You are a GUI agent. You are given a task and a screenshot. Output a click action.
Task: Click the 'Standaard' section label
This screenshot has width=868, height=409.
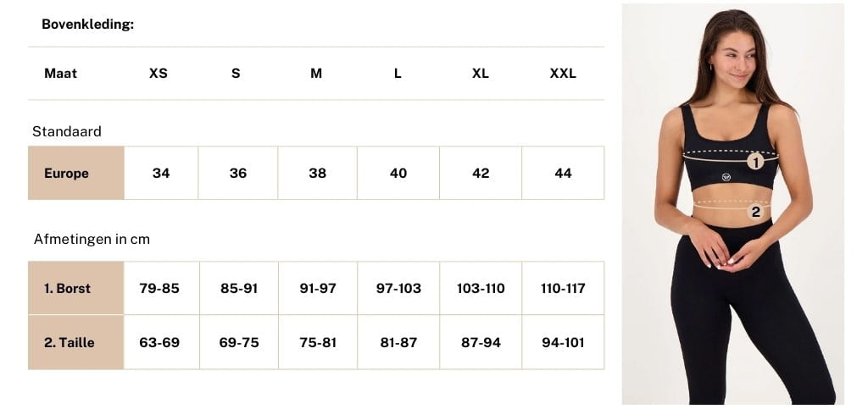point(67,132)
